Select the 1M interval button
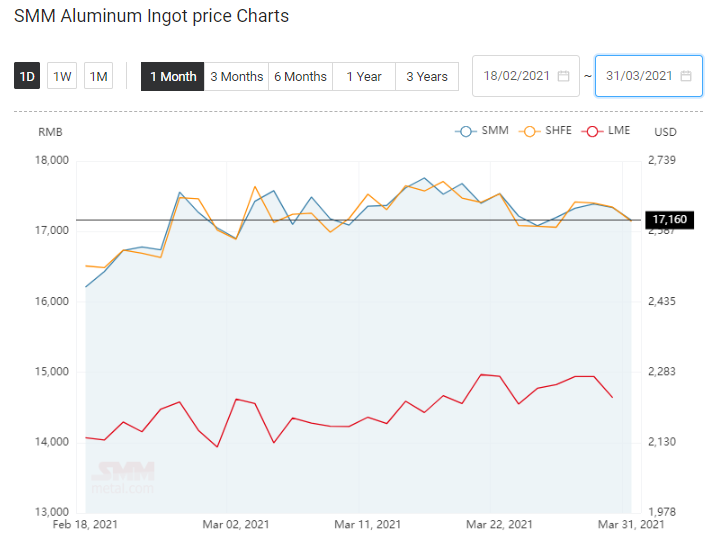Screen dimensions: 714x542 98,76
